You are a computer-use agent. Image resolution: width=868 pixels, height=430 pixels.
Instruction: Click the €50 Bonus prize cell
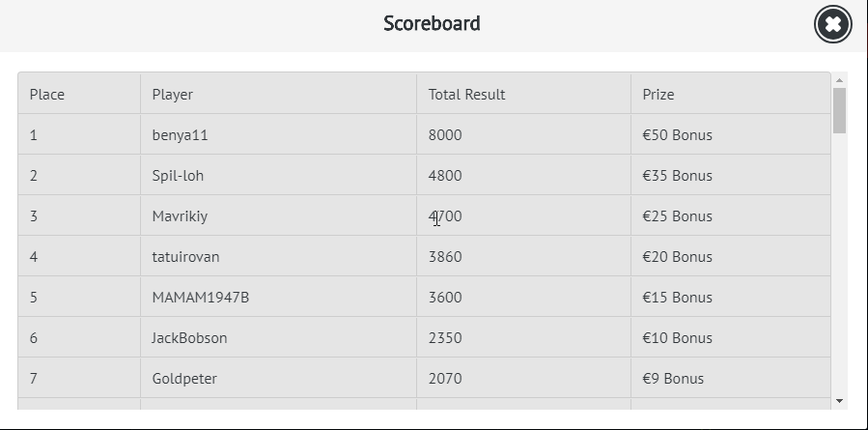677,135
